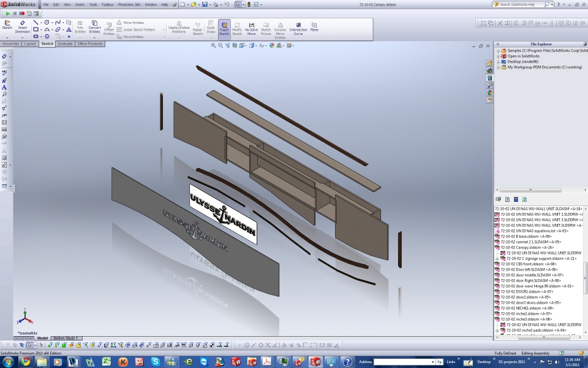Open the Line tool dropdown arrow
This screenshot has width=588, height=368.
(x=41, y=23)
